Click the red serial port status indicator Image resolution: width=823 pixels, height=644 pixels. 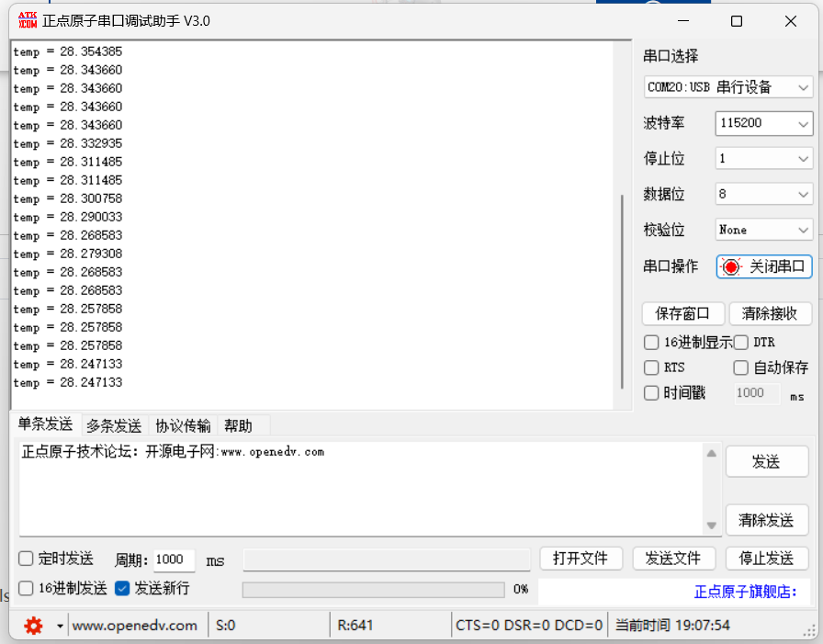click(731, 266)
